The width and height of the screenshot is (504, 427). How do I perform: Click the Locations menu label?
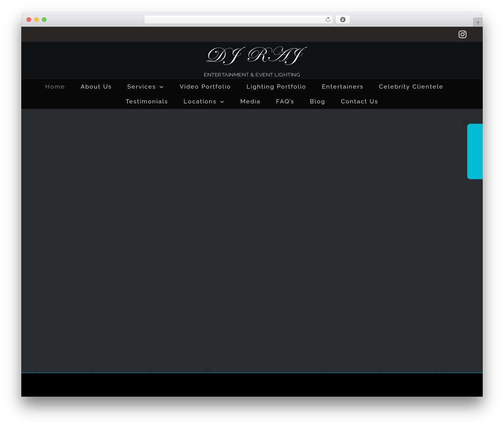[200, 102]
